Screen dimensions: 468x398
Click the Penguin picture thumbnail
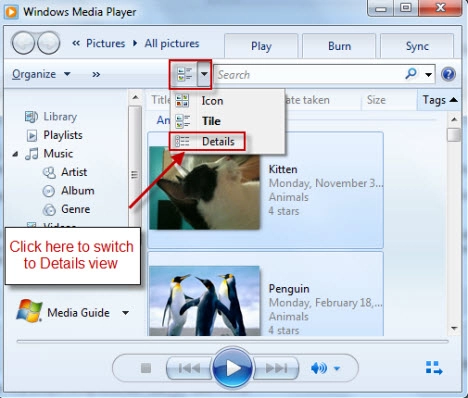pyautogui.click(x=204, y=300)
